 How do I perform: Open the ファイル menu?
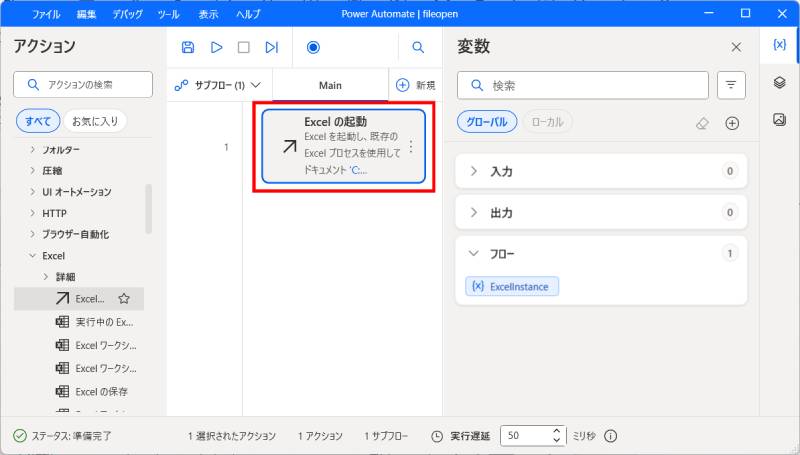[46, 14]
